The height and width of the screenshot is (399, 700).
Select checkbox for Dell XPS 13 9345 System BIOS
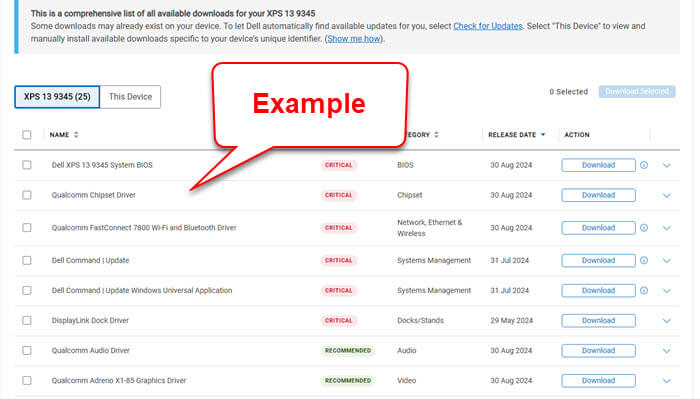pos(27,165)
